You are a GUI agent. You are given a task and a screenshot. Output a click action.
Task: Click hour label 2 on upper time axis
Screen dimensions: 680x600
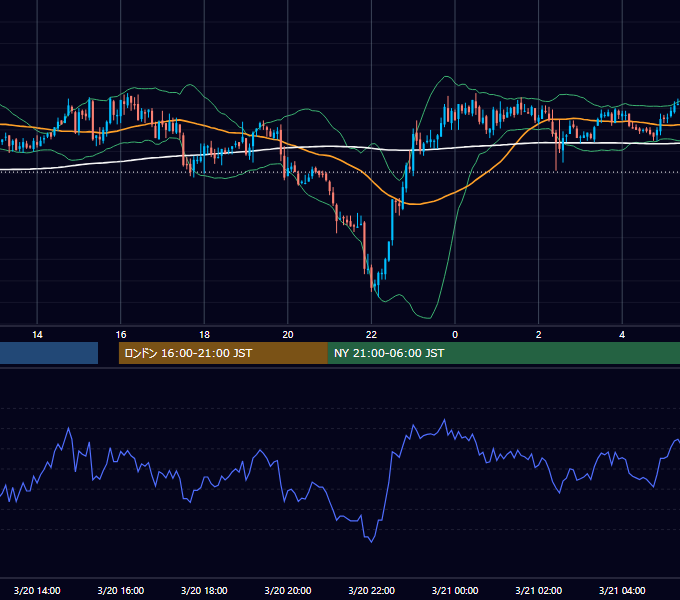click(539, 335)
